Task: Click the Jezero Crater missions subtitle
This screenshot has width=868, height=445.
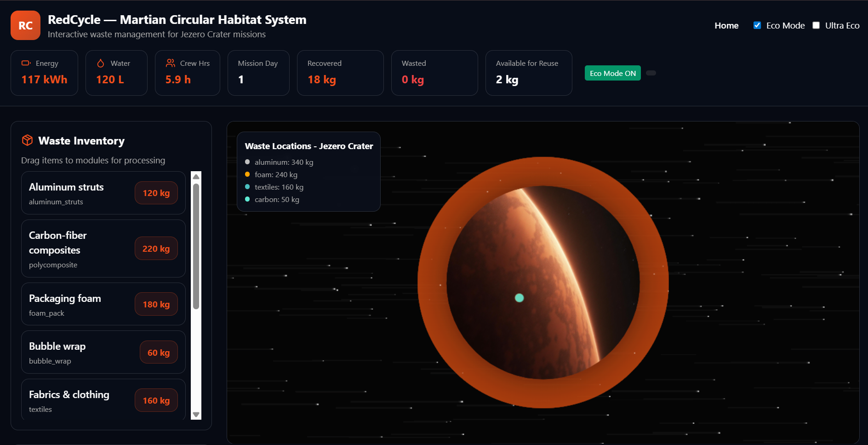Action: tap(157, 34)
